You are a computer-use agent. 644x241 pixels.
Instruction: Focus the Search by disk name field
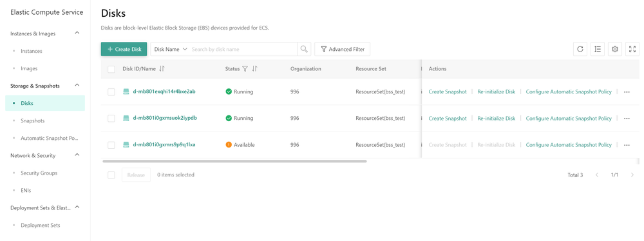click(243, 49)
